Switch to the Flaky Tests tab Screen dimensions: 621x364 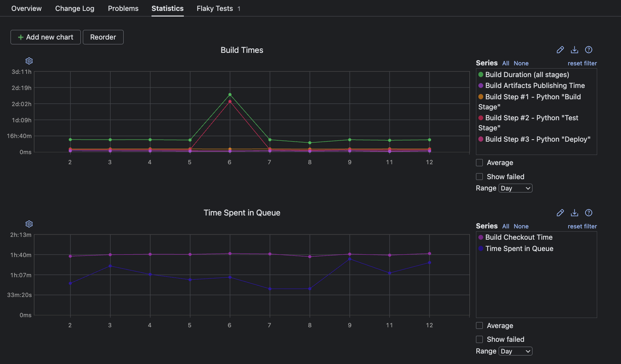[215, 8]
